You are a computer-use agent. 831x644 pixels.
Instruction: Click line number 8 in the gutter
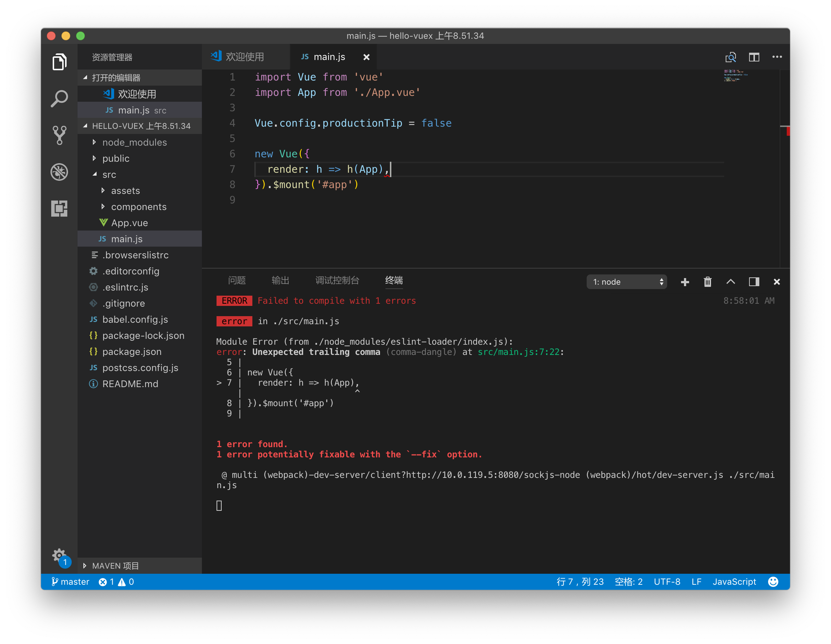[232, 184]
